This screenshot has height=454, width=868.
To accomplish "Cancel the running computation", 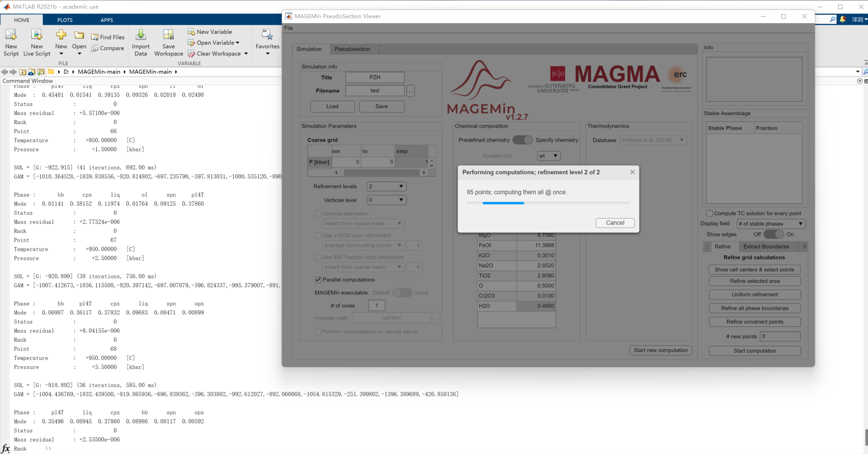I will [x=615, y=223].
